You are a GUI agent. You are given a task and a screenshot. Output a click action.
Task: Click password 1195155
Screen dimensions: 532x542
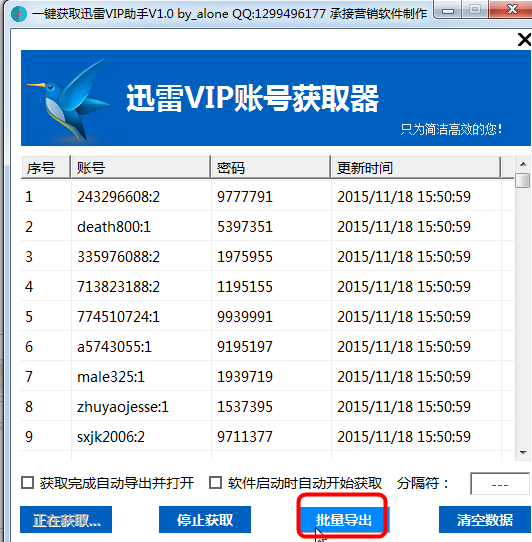245,287
